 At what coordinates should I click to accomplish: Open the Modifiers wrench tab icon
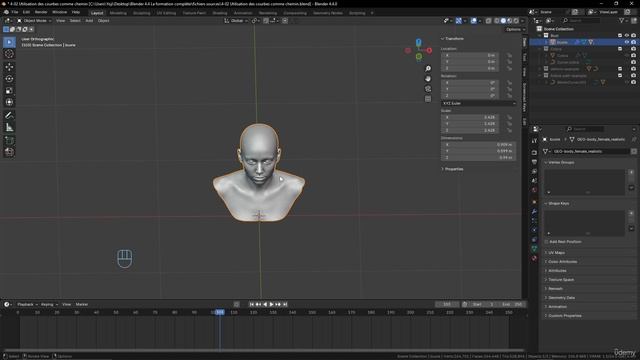(x=534, y=211)
